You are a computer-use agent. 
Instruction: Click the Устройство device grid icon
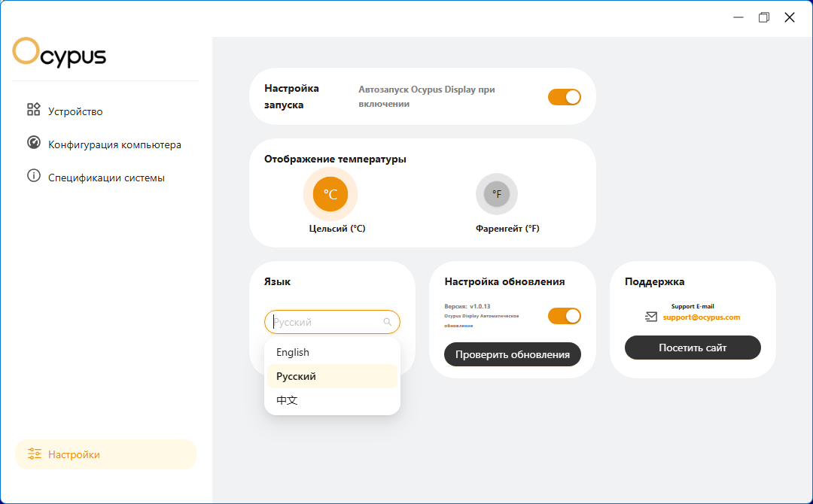coord(34,109)
